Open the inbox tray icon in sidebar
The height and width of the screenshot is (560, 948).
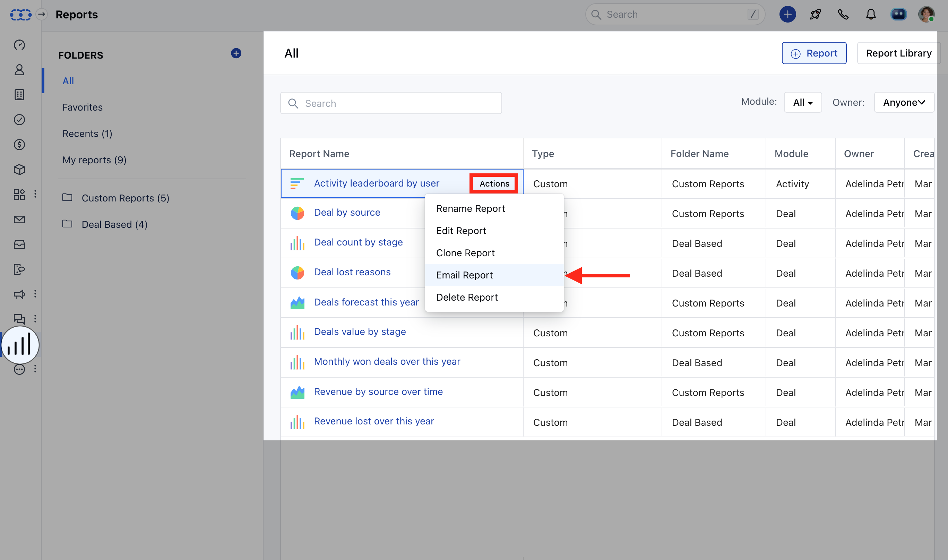click(19, 244)
